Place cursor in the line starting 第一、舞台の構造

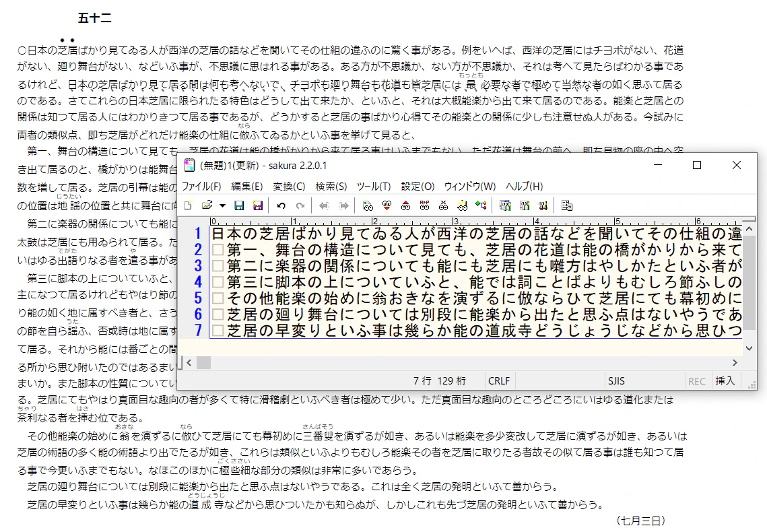[476, 249]
